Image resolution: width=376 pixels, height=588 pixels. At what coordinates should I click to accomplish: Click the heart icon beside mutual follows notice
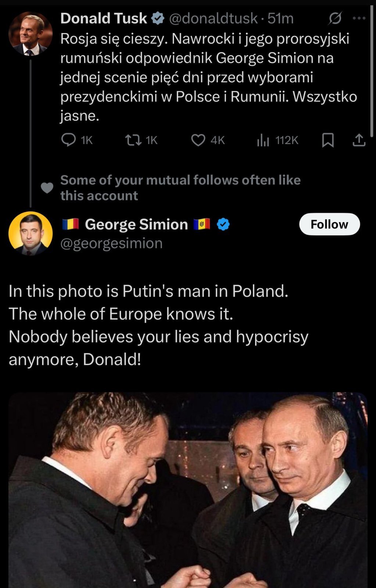coord(47,188)
